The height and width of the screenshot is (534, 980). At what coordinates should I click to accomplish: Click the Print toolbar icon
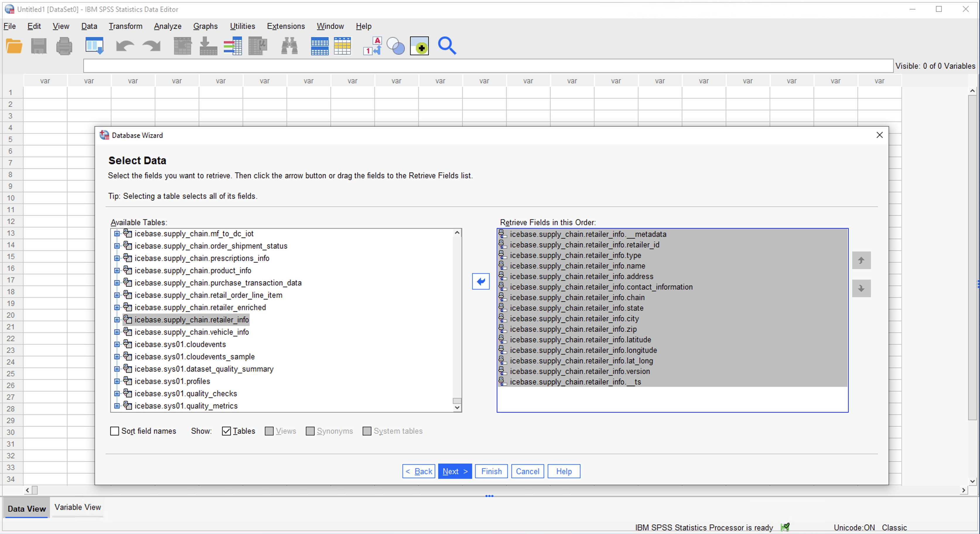pos(64,47)
